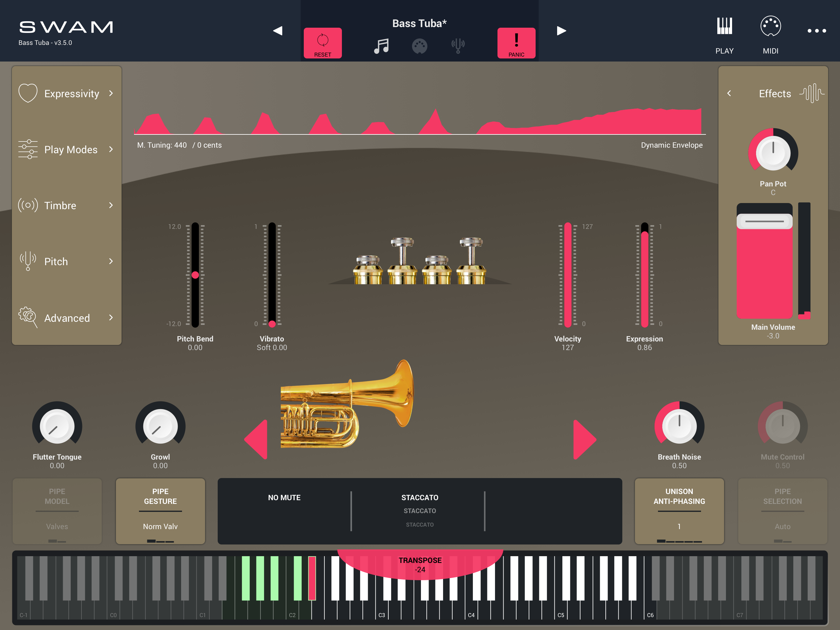840x630 pixels.
Task: Click the MIDI connector icon under Bass Tuba
Action: click(x=420, y=46)
